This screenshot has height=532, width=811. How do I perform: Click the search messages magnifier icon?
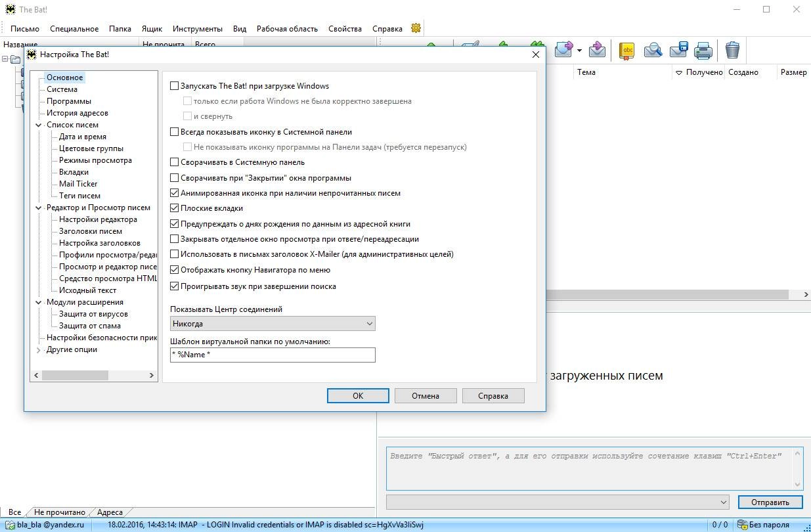click(653, 50)
